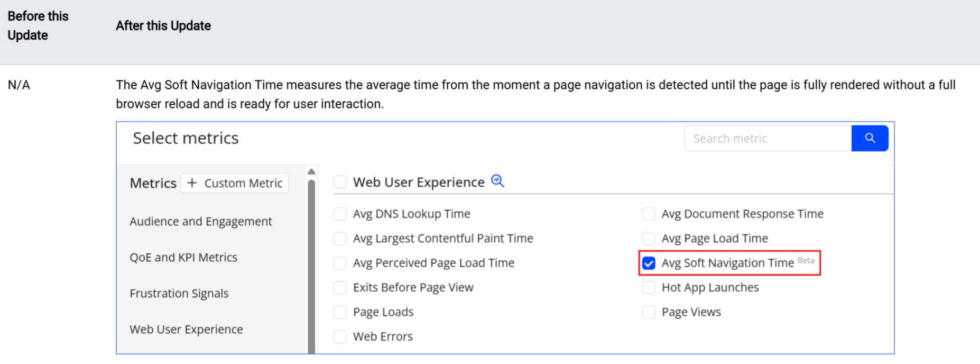Image resolution: width=980 pixels, height=364 pixels.
Task: Uncheck the Avg Soft Navigation Time checkbox
Action: coord(649,263)
